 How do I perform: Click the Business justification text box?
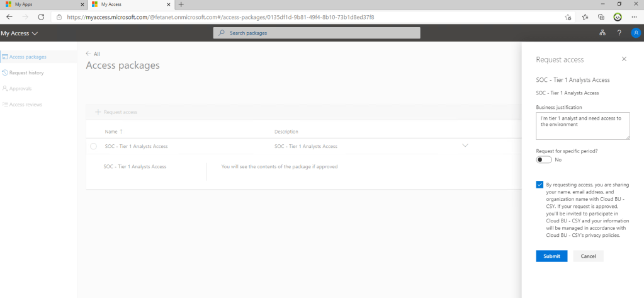click(582, 126)
